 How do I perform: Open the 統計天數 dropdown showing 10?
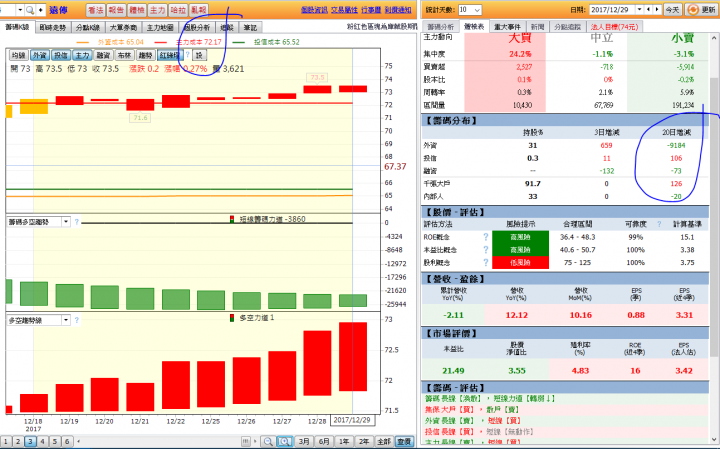coord(470,10)
